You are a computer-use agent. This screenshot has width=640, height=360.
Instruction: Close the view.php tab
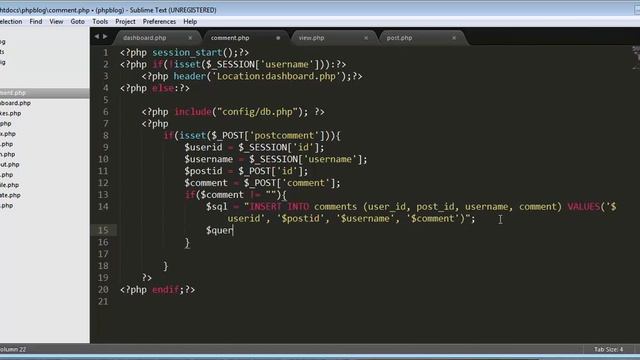coord(366,38)
